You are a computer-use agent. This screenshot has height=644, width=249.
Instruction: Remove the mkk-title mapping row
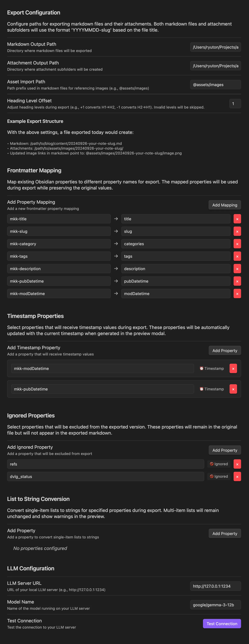pyautogui.click(x=237, y=219)
